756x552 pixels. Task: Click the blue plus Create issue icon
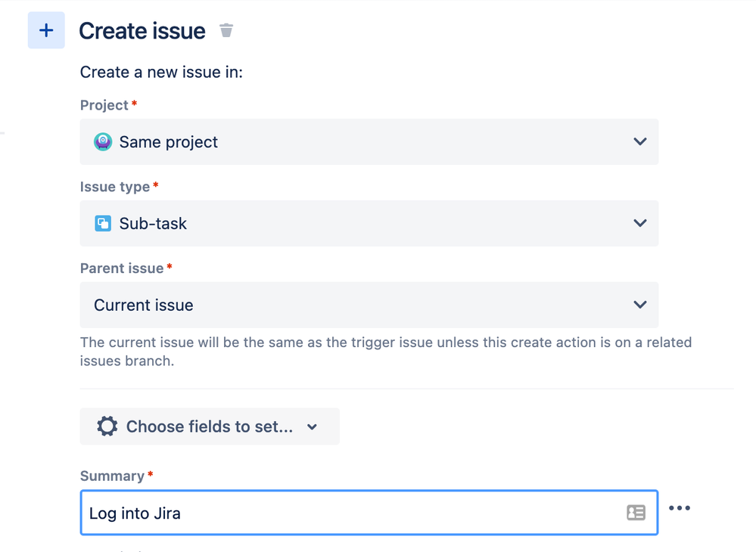[x=46, y=30]
